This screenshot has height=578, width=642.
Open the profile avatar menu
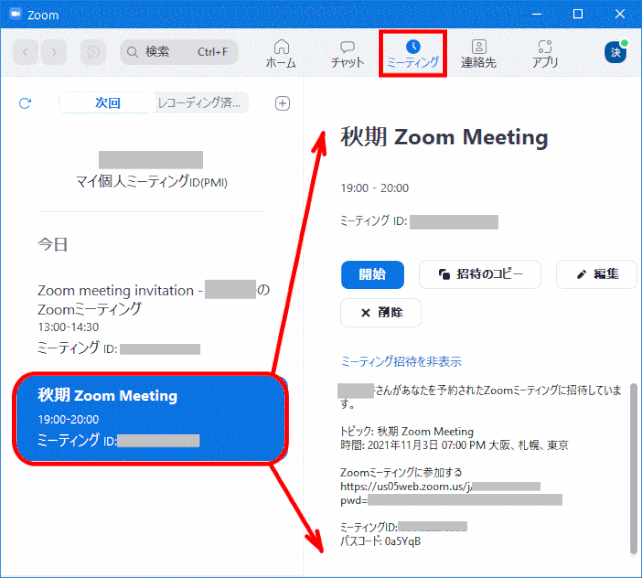(616, 52)
